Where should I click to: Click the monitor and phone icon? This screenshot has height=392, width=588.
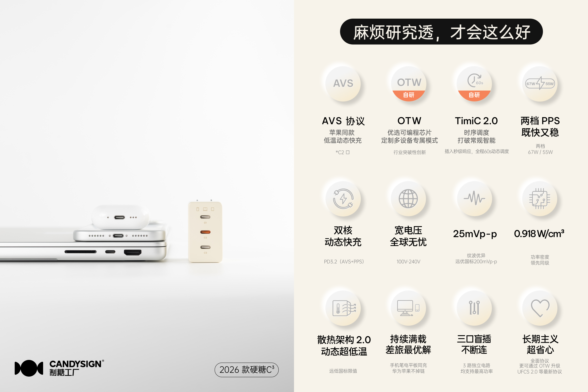[408, 308]
